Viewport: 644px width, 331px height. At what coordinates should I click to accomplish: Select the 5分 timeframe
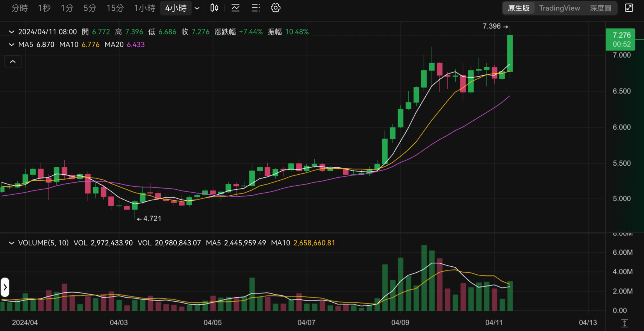90,8
